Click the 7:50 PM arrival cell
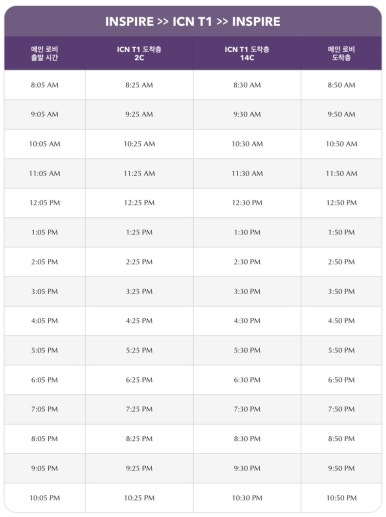This screenshot has height=517, width=386. click(x=341, y=409)
